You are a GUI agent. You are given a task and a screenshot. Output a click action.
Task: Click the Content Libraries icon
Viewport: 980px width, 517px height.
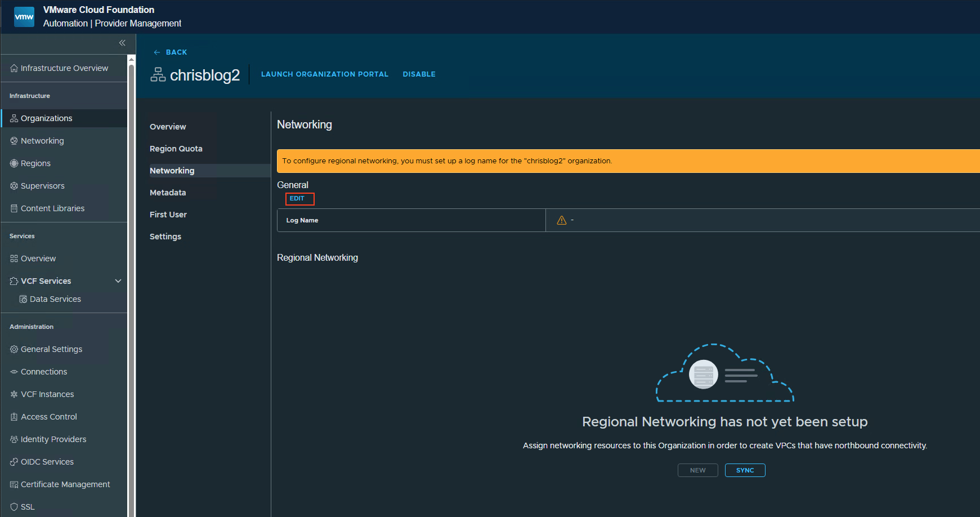click(14, 208)
